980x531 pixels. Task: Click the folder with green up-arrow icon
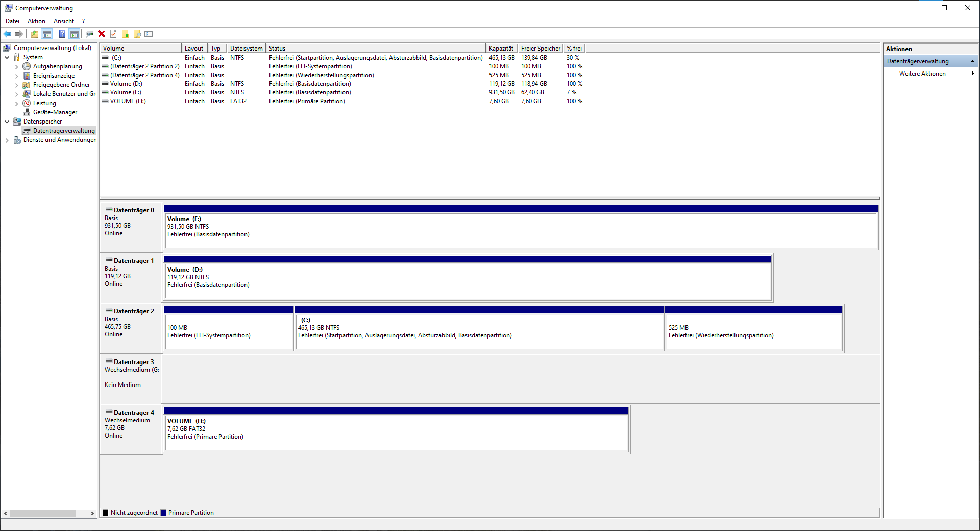pyautogui.click(x=125, y=34)
